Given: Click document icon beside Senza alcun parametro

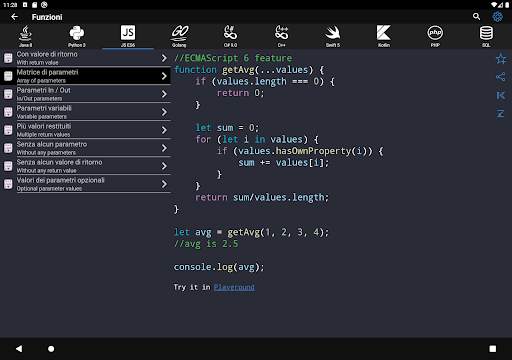Looking at the screenshot, I should click(8, 148).
